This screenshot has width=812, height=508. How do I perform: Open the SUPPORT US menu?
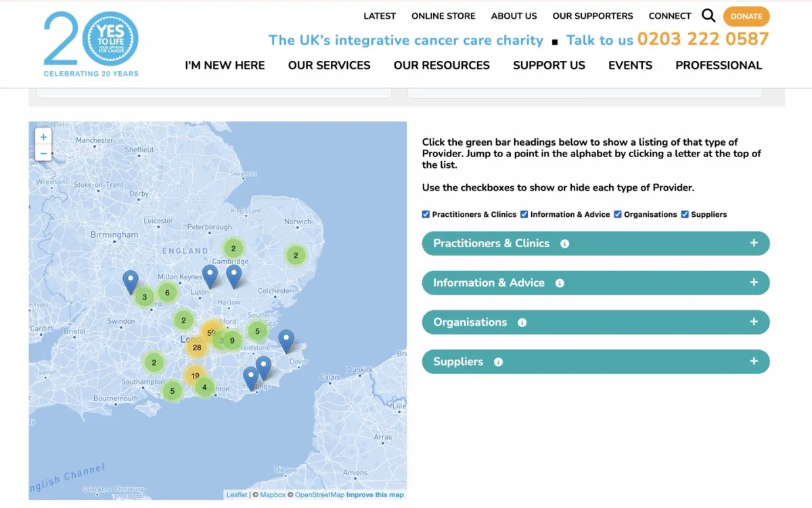[549, 66]
